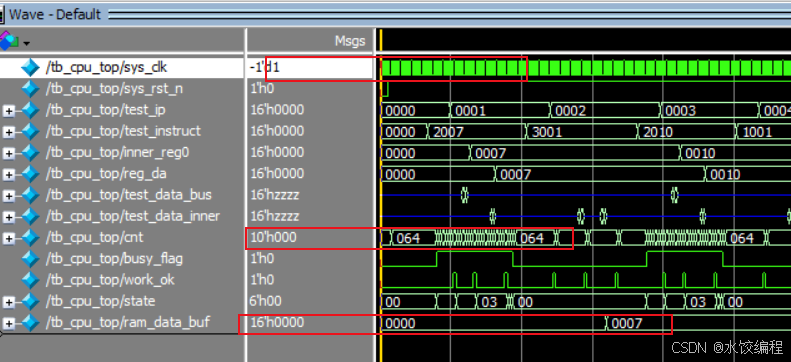Click the 0010 segment in reg_da waveform
Image resolution: width=791 pixels, height=362 pixels.
point(748,175)
